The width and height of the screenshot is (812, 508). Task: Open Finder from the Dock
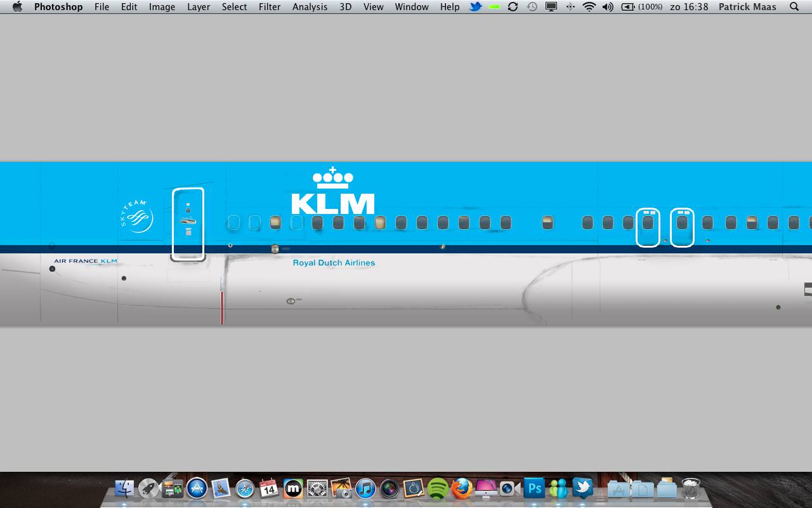(124, 488)
